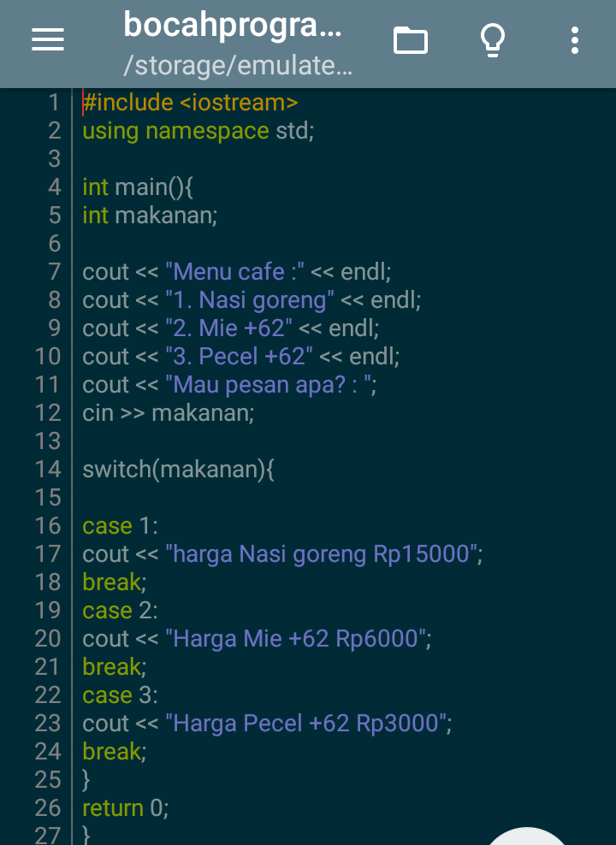The image size is (616, 845).
Task: Tap the lightbulb icon in the toolbar
Action: [492, 39]
